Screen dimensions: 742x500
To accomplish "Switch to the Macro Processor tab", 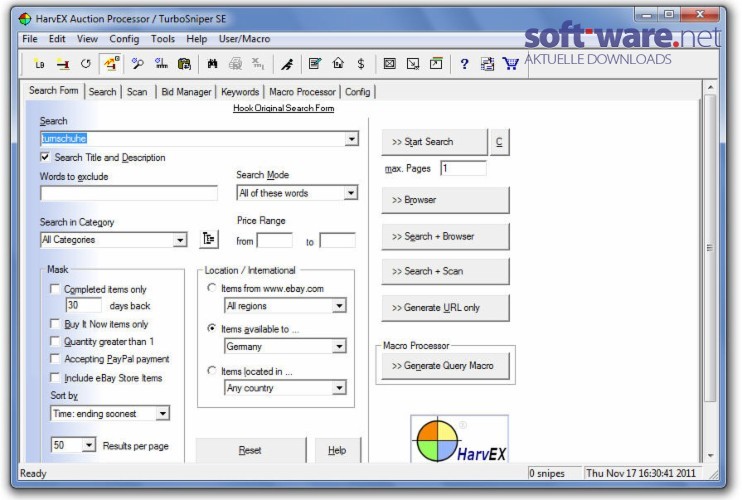I will tap(302, 92).
